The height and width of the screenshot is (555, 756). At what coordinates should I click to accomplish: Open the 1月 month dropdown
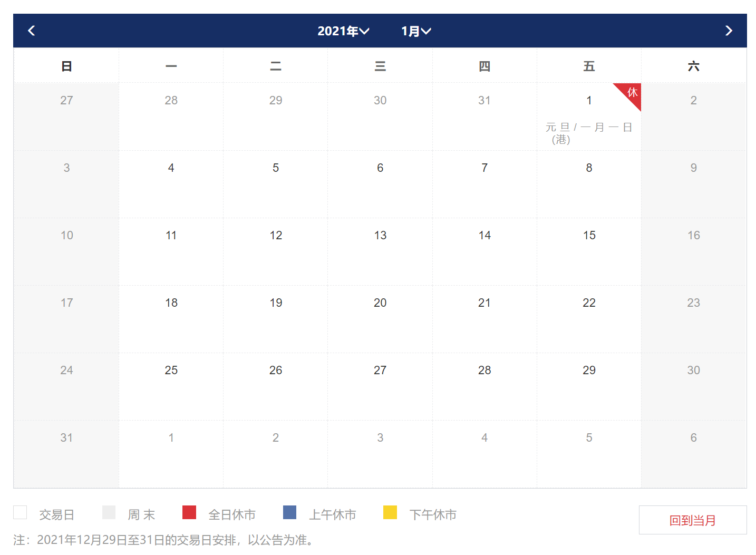(416, 31)
